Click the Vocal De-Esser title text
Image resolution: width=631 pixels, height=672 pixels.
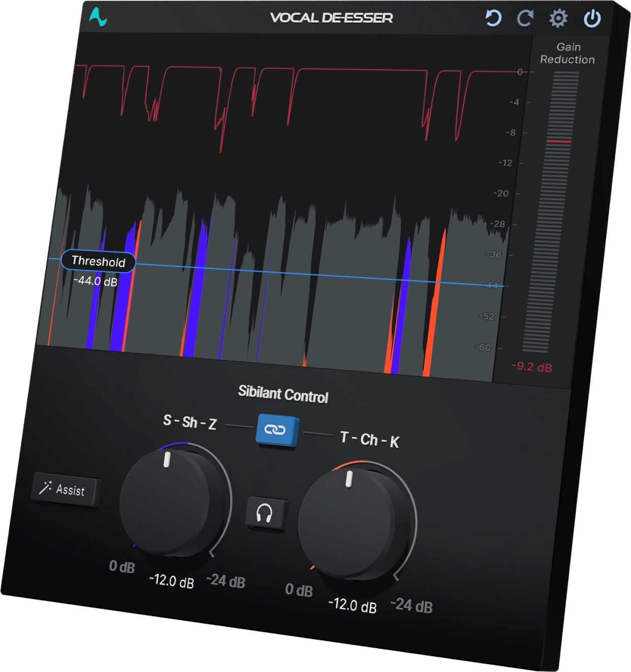pyautogui.click(x=331, y=18)
